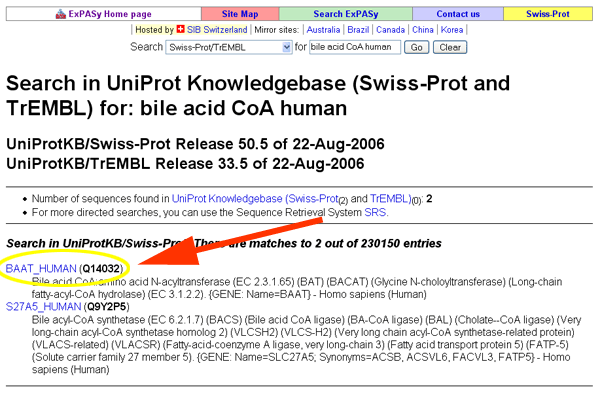Expand the Swiss-Prot/TrEMBL database dropdown
This screenshot has height=400, width=600.
point(228,47)
